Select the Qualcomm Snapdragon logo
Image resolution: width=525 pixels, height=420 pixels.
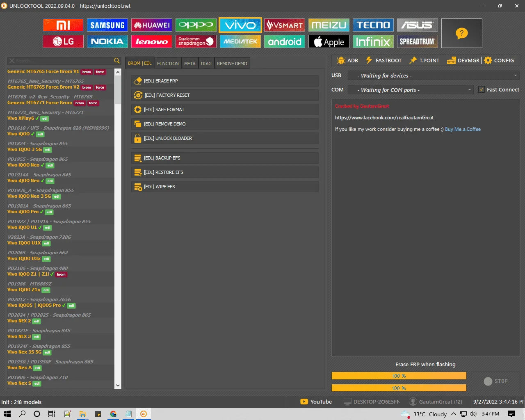pos(196,41)
